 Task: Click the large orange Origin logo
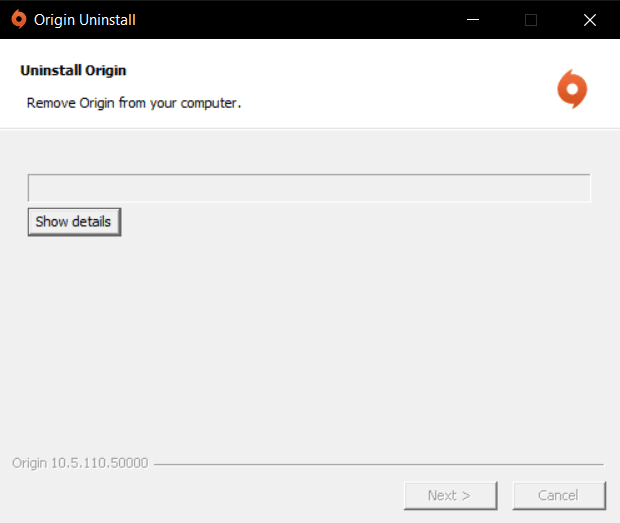(x=572, y=89)
